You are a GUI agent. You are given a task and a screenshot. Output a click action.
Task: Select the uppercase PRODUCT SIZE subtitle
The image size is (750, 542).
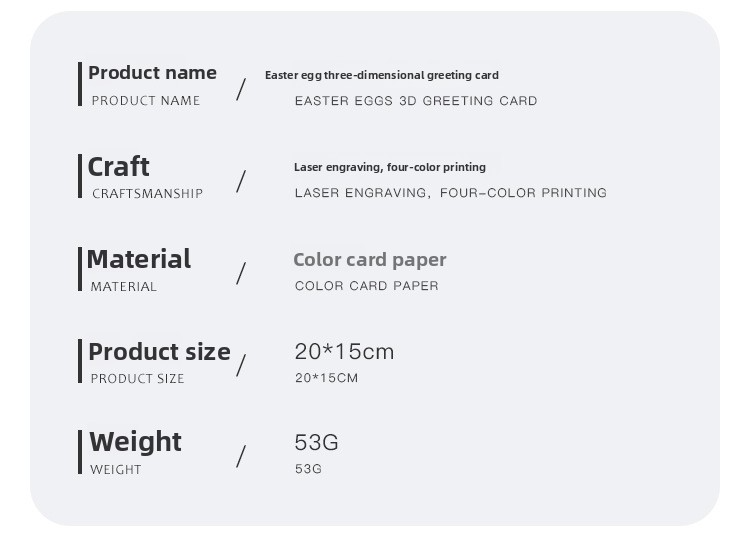(x=137, y=379)
